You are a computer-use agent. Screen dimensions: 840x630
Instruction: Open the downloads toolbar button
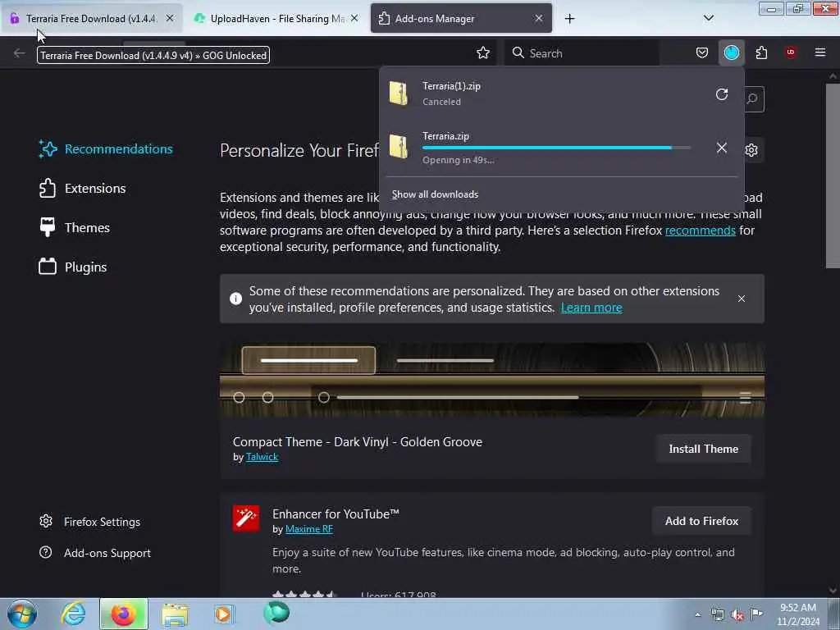(731, 52)
